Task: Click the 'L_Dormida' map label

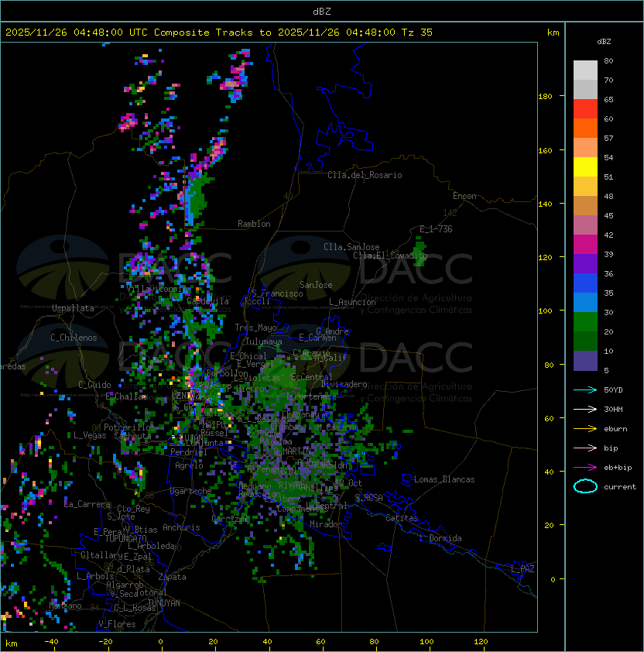Action: 440,538
